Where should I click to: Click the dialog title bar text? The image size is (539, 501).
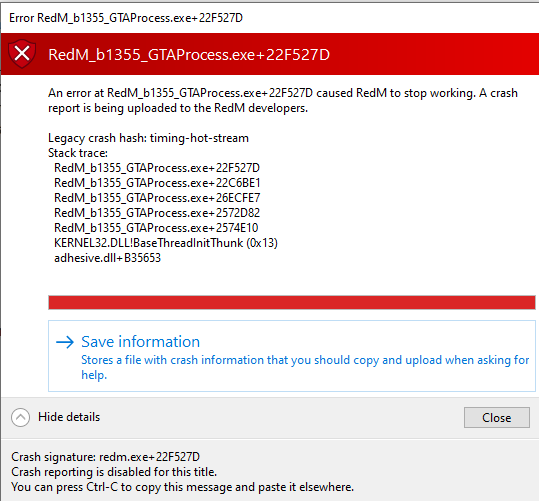[126, 18]
